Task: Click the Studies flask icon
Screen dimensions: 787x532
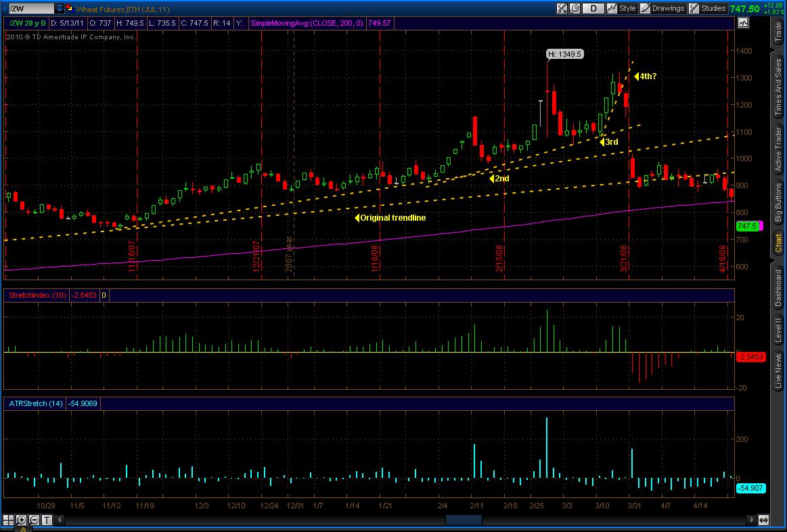Action: click(x=694, y=9)
